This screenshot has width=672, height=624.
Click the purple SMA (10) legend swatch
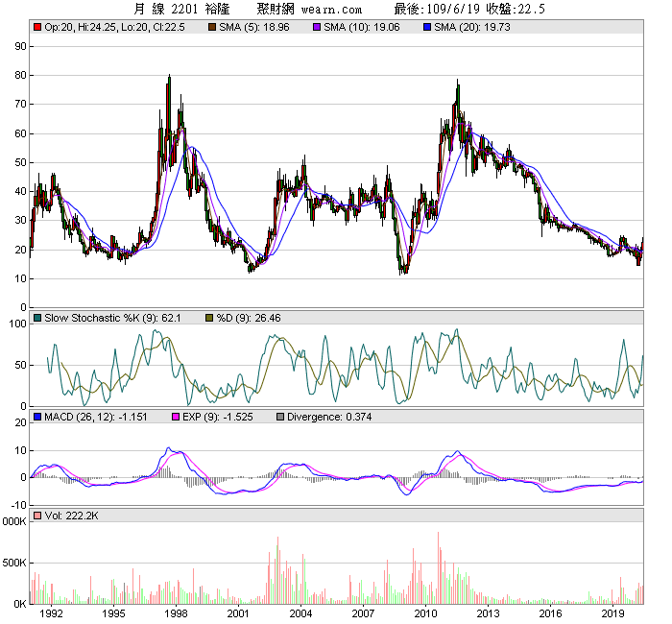click(317, 27)
